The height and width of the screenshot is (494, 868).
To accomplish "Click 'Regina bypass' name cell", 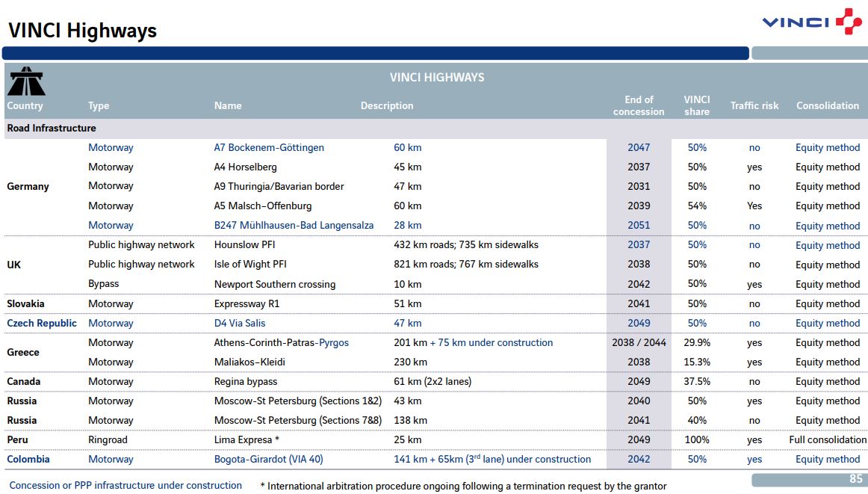I will tap(246, 382).
